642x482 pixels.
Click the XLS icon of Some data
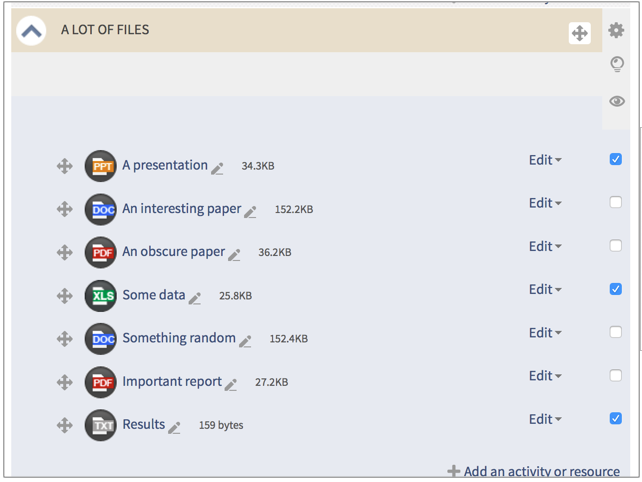(x=101, y=296)
